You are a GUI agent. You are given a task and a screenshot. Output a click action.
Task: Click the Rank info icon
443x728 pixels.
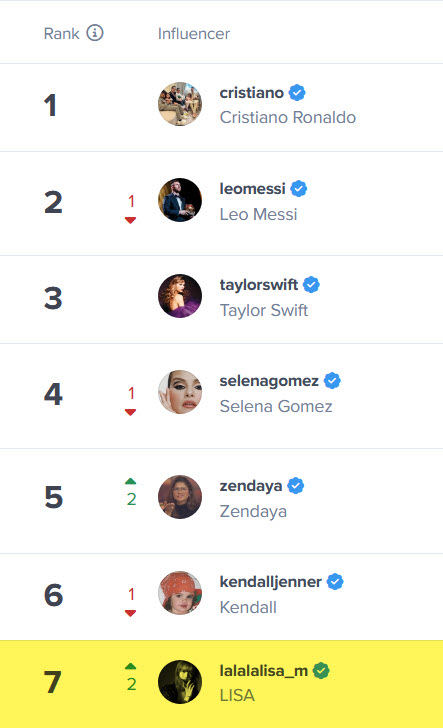(x=95, y=33)
